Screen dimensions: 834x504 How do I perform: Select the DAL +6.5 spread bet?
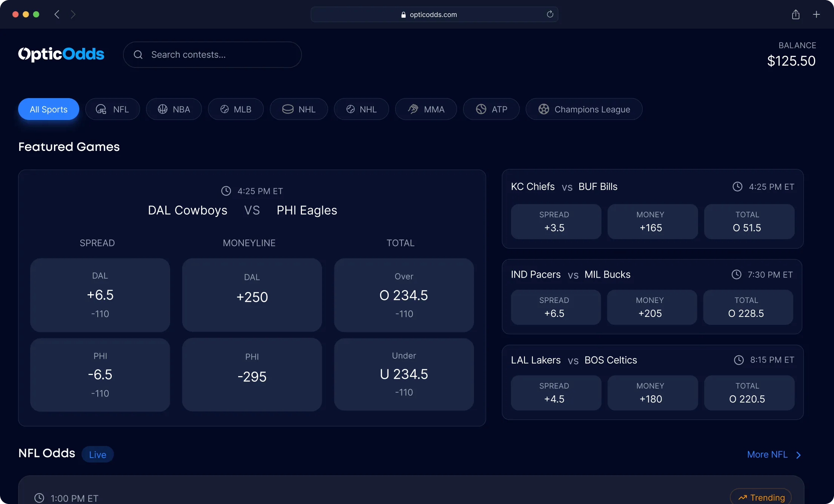(x=100, y=295)
